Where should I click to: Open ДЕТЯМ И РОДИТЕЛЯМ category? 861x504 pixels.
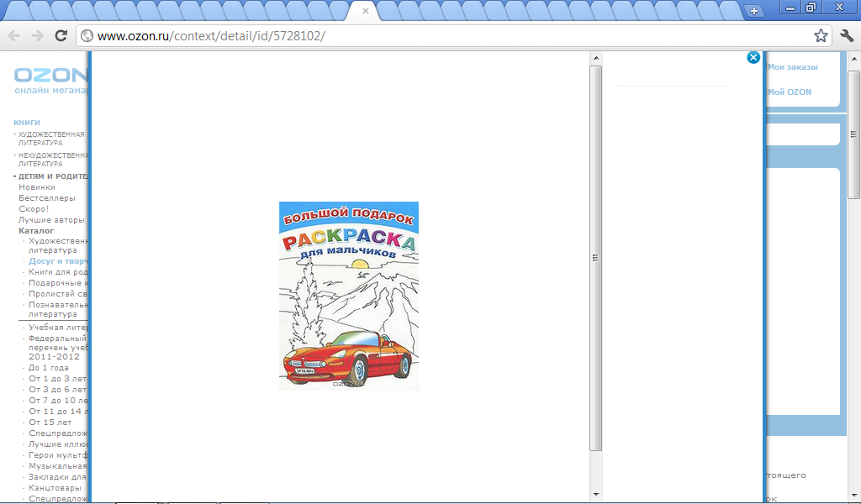pos(53,176)
